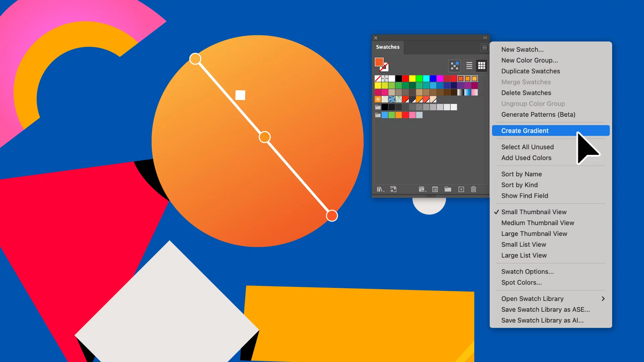Viewport: 644px width, 362px height.
Task: Click New Color Group... menu entry
Action: click(x=530, y=60)
